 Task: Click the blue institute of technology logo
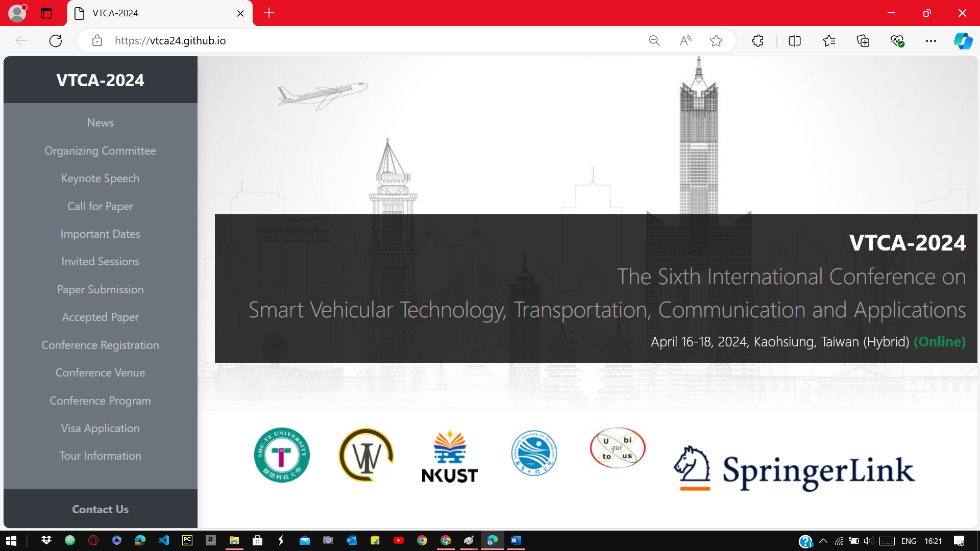(x=534, y=453)
